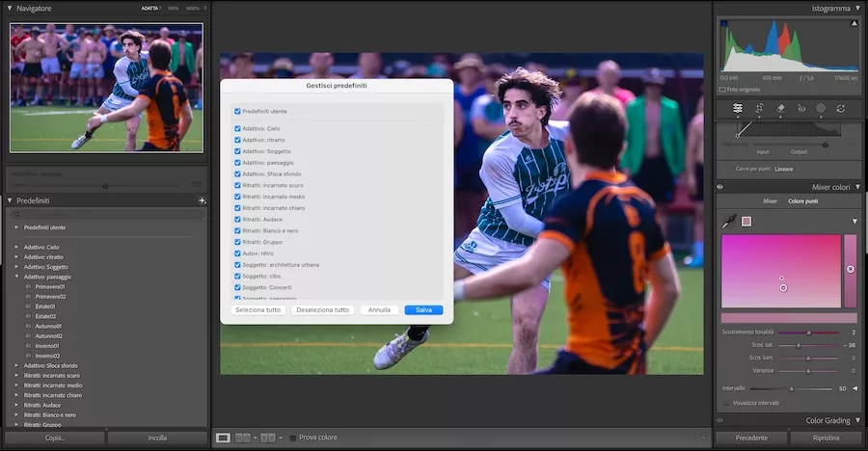Click Salva to save presets
Screen dimensions: 868x451
(423, 310)
